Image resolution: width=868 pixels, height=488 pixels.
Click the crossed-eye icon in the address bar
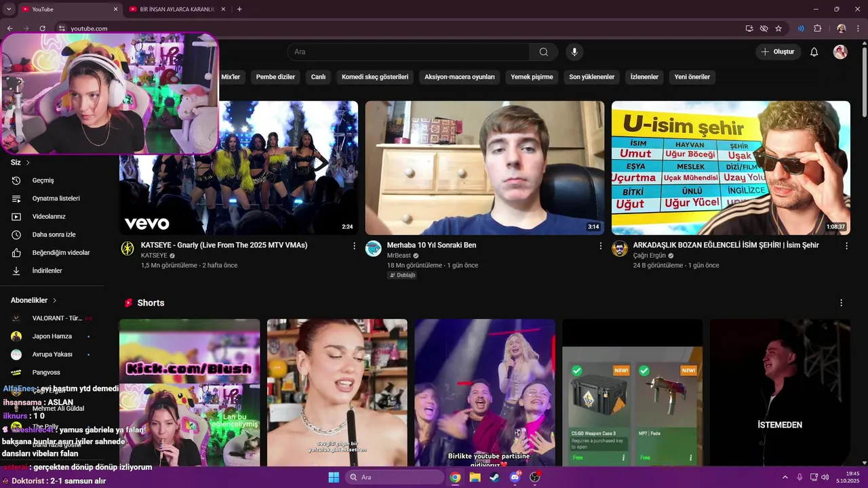pyautogui.click(x=764, y=28)
